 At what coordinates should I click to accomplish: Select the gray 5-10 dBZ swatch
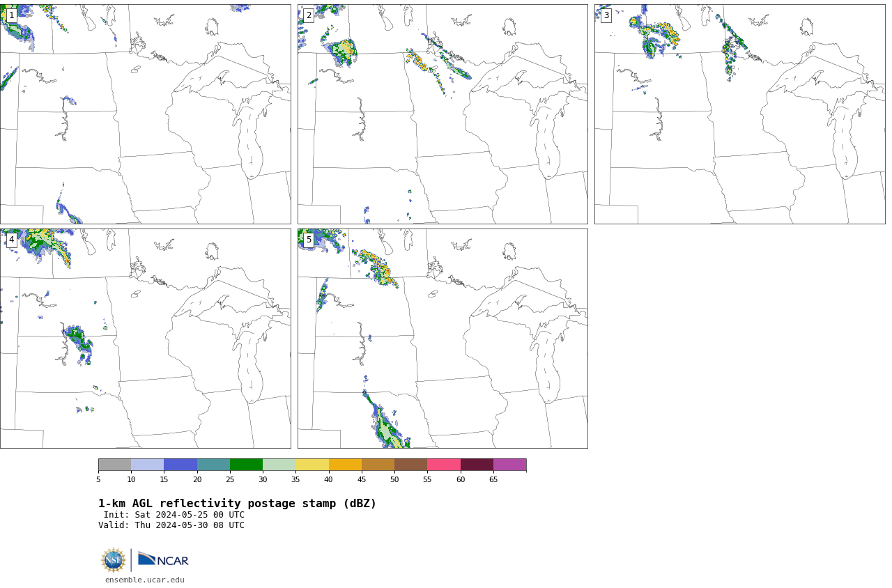coord(114,465)
